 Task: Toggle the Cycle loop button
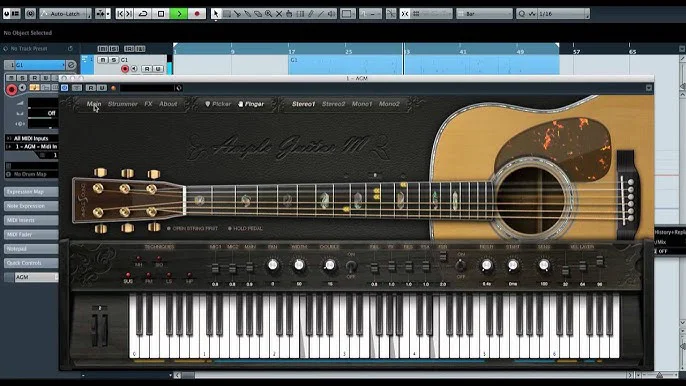pyautogui.click(x=143, y=14)
